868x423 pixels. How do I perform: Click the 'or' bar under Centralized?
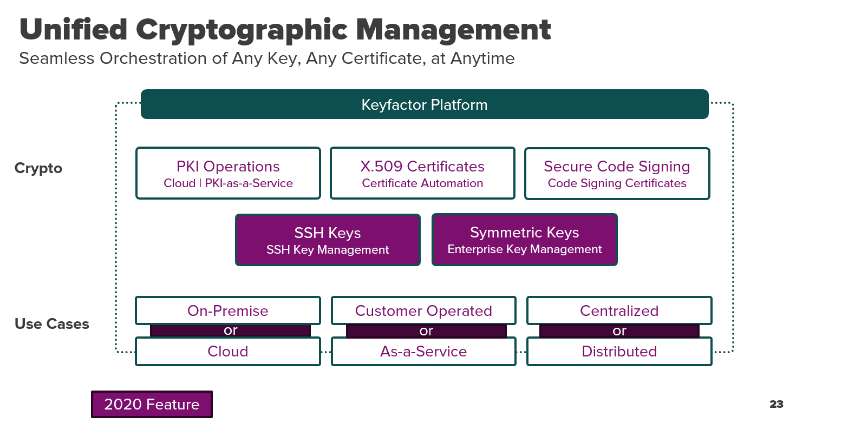coord(619,331)
